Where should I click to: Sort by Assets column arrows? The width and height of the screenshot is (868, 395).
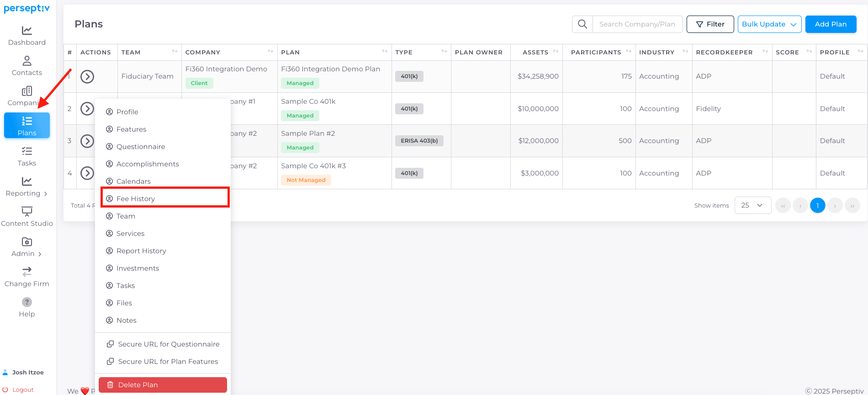click(556, 52)
